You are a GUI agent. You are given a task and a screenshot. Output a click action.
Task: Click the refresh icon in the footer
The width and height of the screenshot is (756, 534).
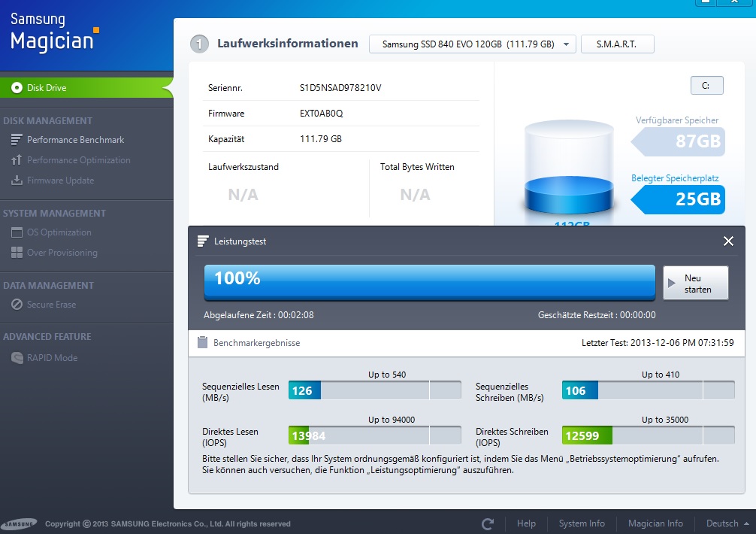click(488, 524)
